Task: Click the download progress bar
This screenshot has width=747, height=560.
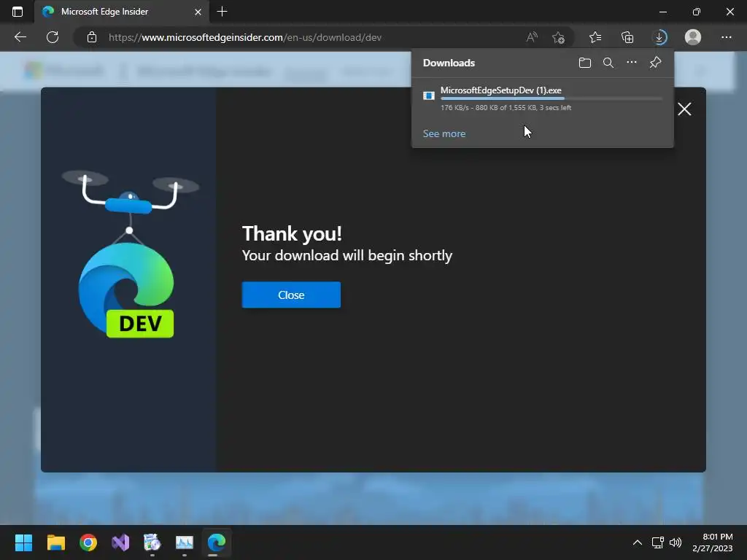Action: pos(551,98)
